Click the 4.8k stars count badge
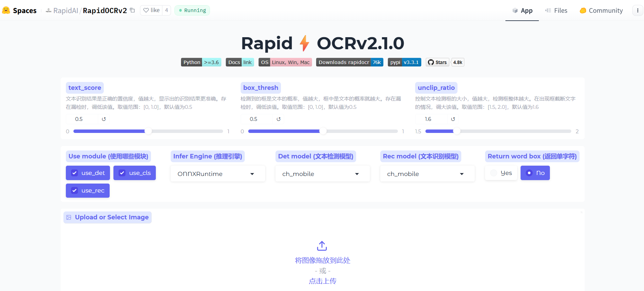The image size is (644, 291). tap(458, 62)
